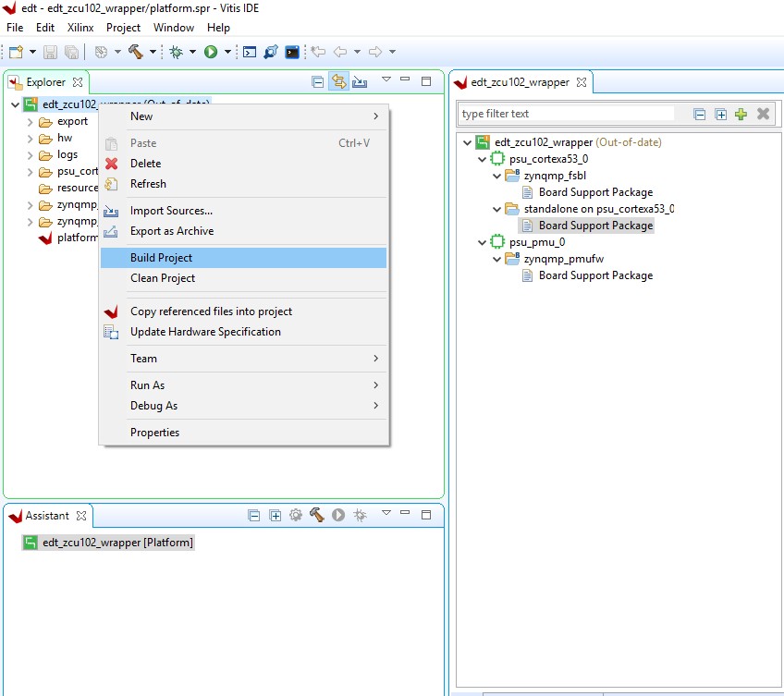Open the XSCT console icon in toolbar

(249, 52)
